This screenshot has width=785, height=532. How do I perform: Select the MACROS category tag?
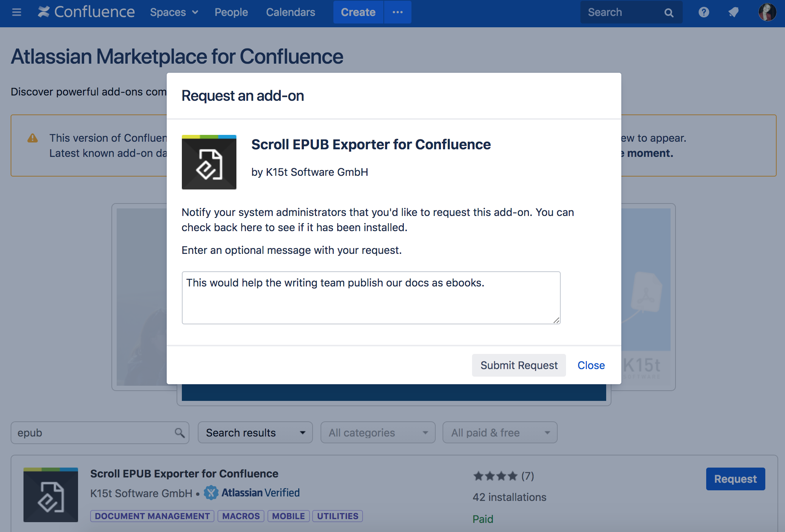click(241, 516)
